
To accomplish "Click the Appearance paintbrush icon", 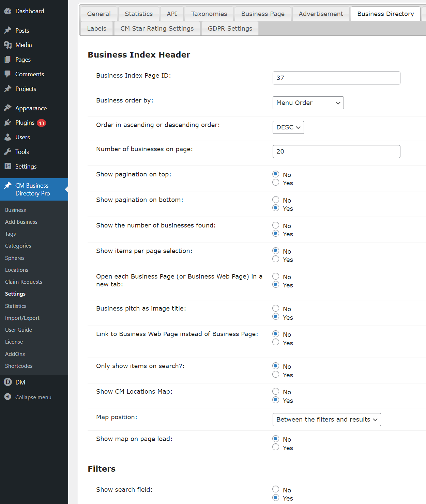I will coord(8,108).
